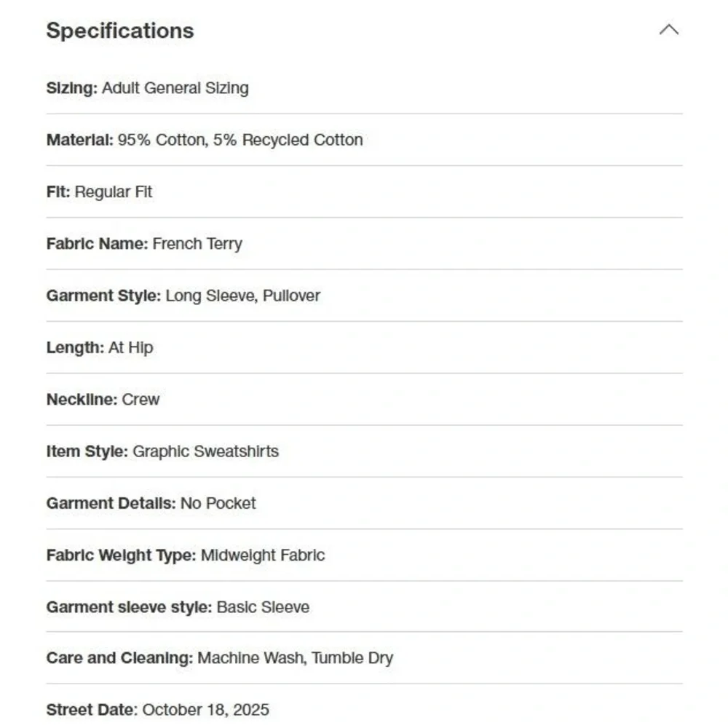Click the bold Material label
Image resolution: width=728 pixels, height=728 pixels.
point(80,140)
